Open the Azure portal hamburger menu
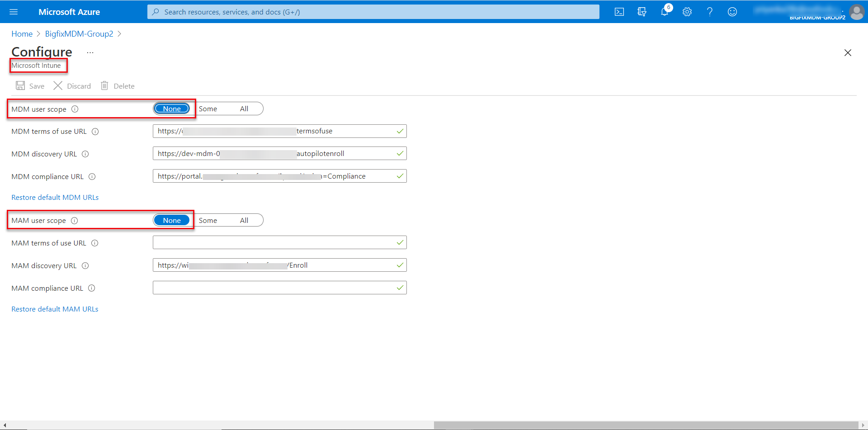868x430 pixels. (14, 12)
